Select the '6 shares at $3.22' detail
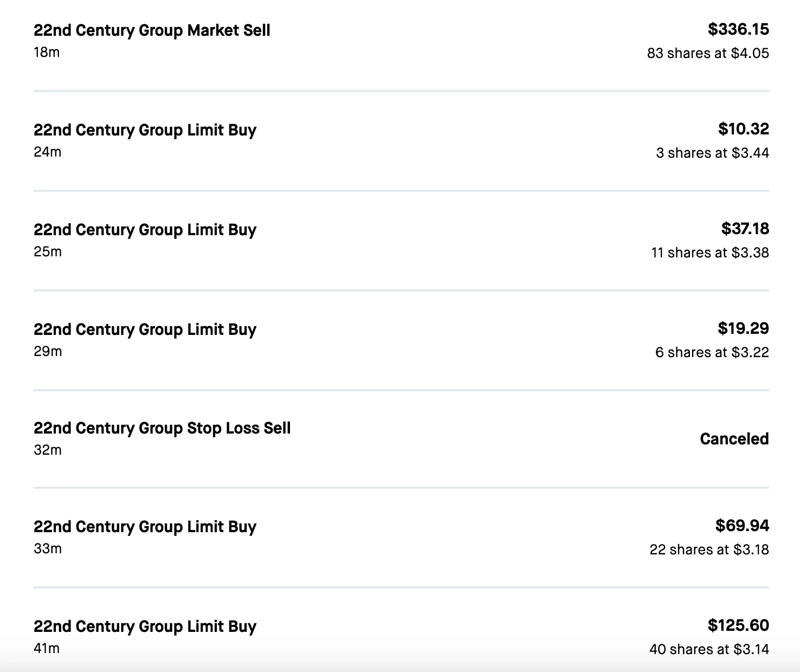Image resolution: width=800 pixels, height=672 pixels. coord(712,352)
